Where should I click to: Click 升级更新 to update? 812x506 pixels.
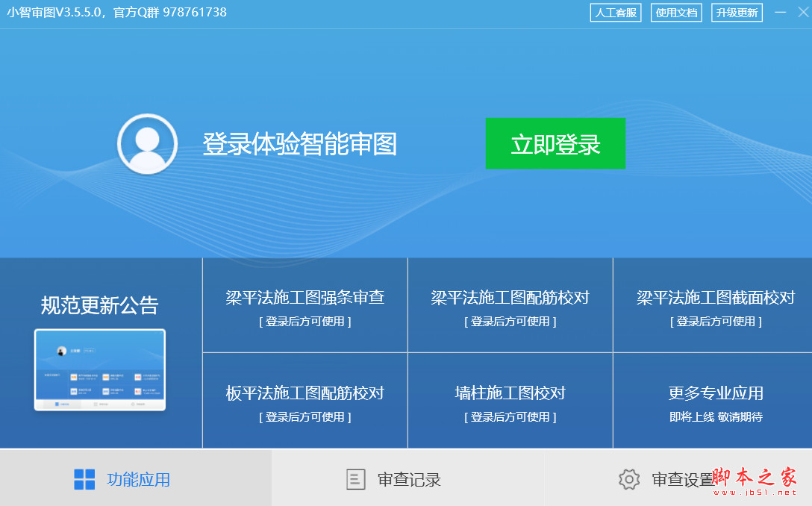click(x=736, y=12)
